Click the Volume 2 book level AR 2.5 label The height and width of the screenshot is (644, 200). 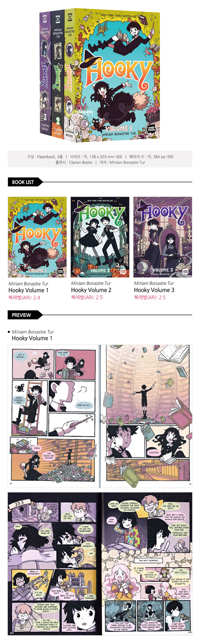pos(87,297)
